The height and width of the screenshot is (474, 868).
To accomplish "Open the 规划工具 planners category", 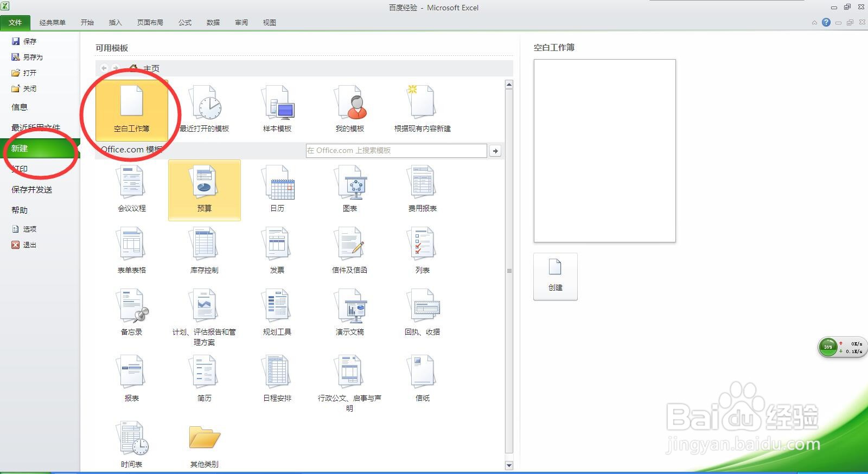I will coord(277,313).
